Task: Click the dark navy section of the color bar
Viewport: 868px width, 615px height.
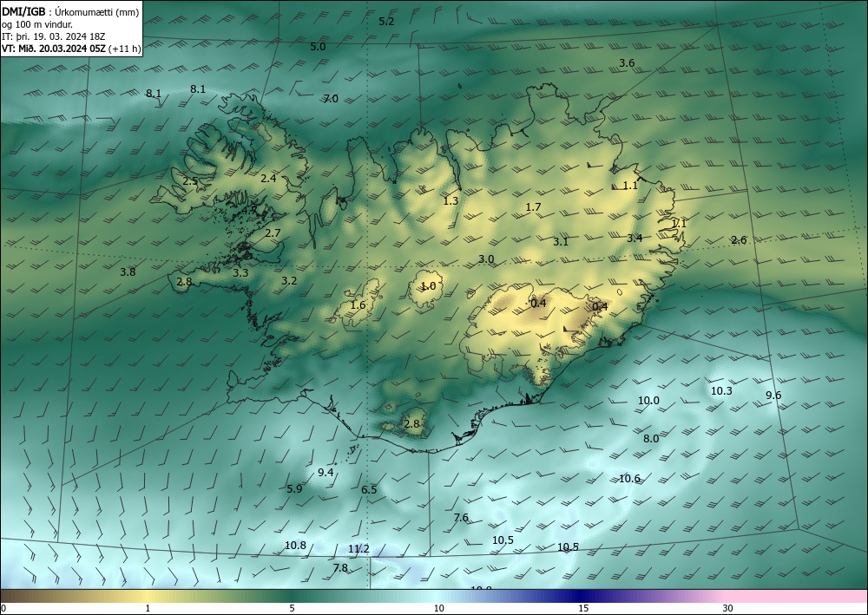Action: click(578, 596)
